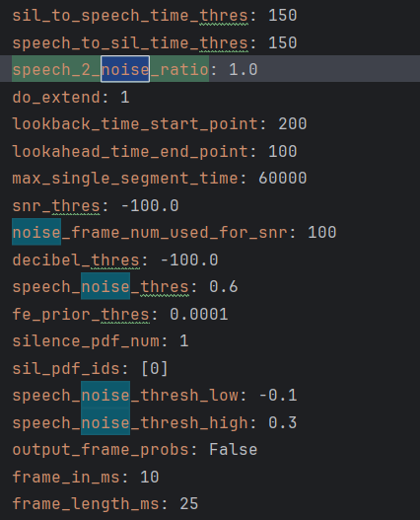Click the frame_length_ms key
420x520 pixels.
86,504
